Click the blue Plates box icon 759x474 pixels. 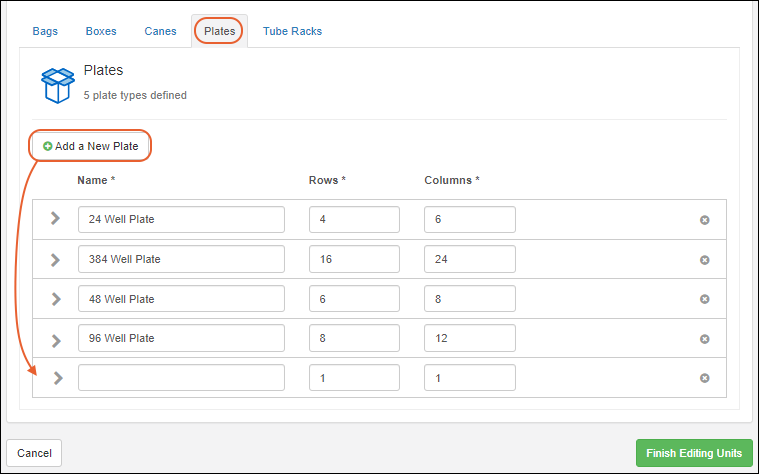click(x=58, y=85)
